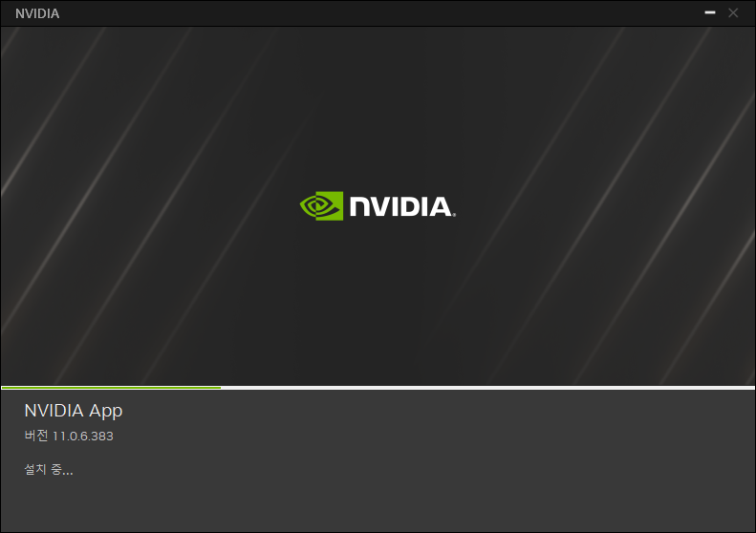Click the dark striped banner above the logo
This screenshot has width=756, height=533.
(378, 106)
